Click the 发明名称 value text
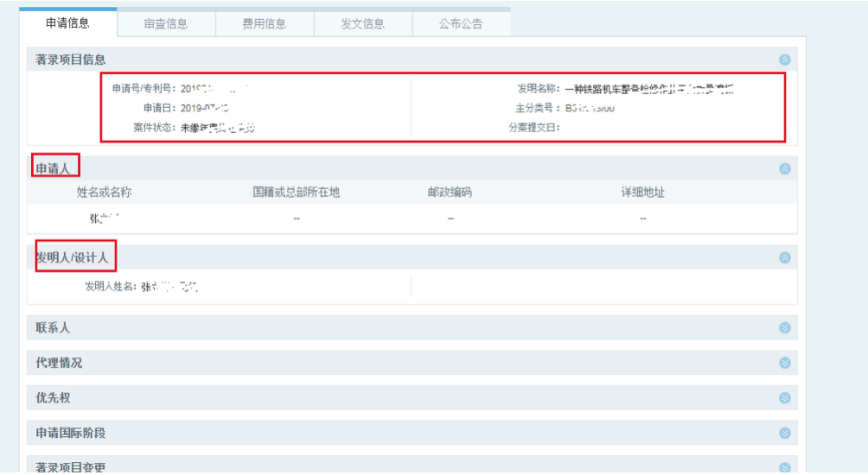The image size is (868, 475). pyautogui.click(x=649, y=88)
